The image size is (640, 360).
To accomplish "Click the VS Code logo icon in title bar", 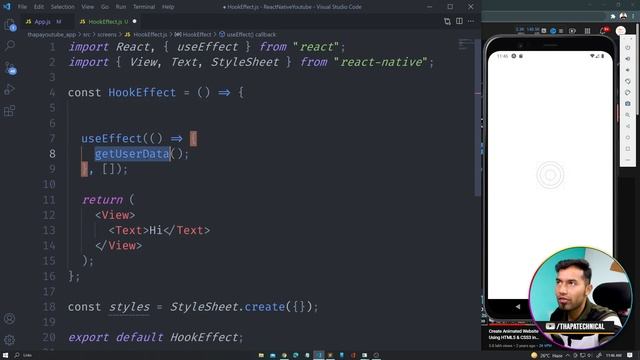I will pyautogui.click(x=7, y=7).
